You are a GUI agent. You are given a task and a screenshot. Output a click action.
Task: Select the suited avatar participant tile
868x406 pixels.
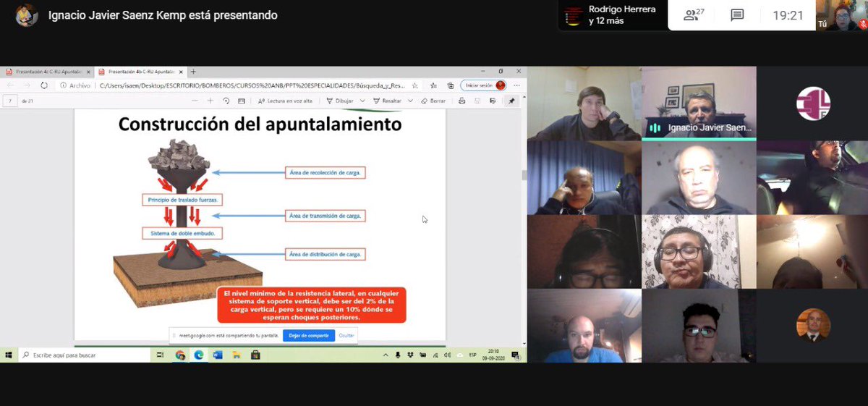pyautogui.click(x=812, y=326)
